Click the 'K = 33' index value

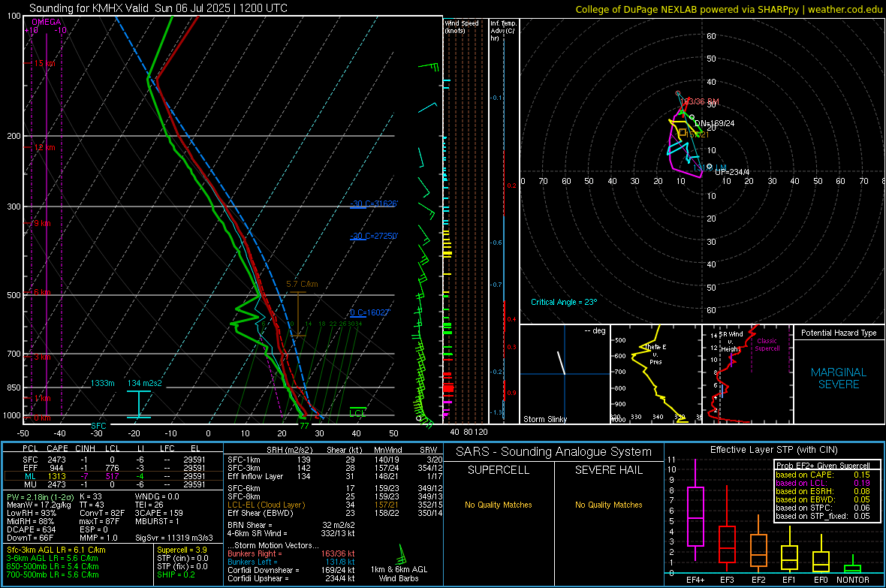point(90,496)
